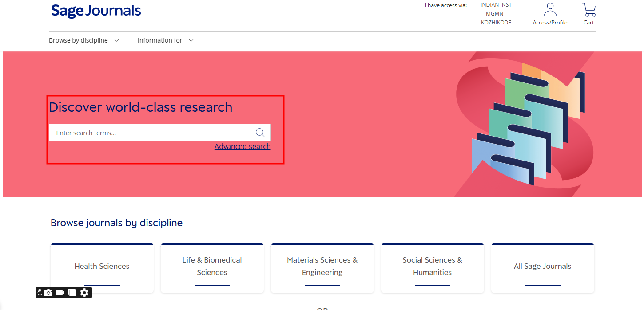Choose Social Sciences & Humanities card
The width and height of the screenshot is (644, 310).
pyautogui.click(x=432, y=267)
